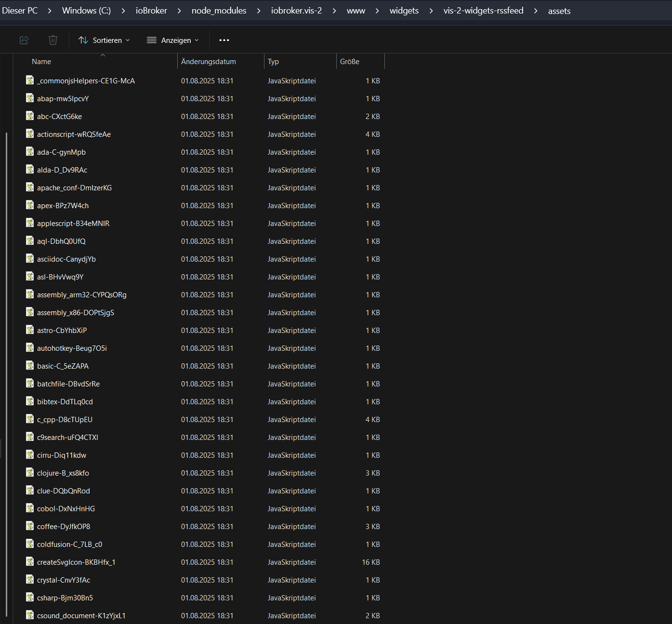Click the basic-C_5eZAPA file icon
The image size is (672, 624).
pos(30,366)
